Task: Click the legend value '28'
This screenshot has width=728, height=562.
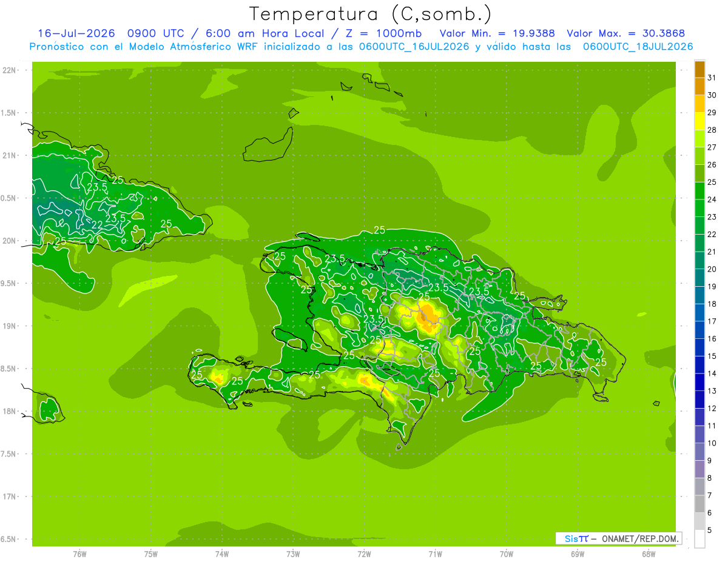Action: point(712,130)
